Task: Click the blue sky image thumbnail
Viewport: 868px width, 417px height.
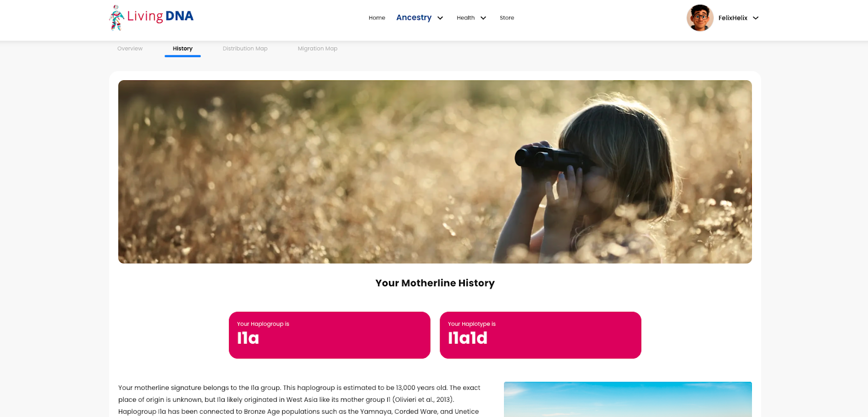Action: pyautogui.click(x=628, y=399)
